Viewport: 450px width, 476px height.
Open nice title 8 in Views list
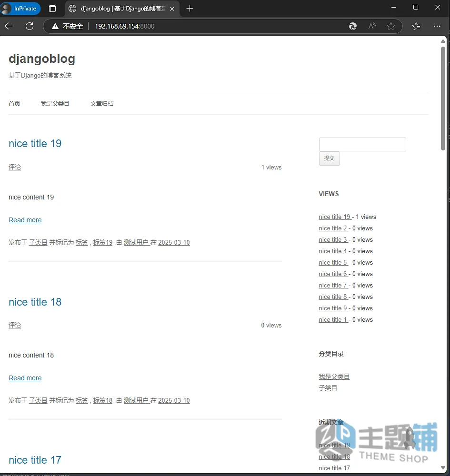click(333, 297)
